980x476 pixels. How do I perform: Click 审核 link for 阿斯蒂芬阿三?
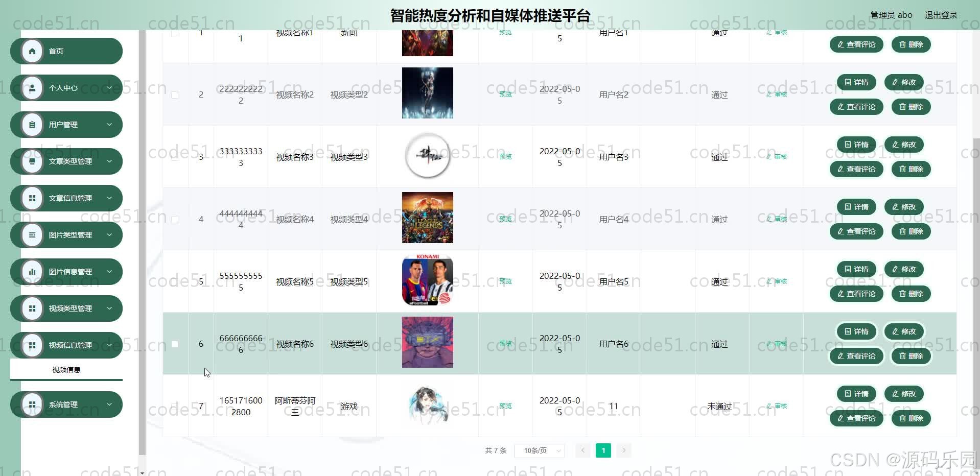pyautogui.click(x=777, y=406)
